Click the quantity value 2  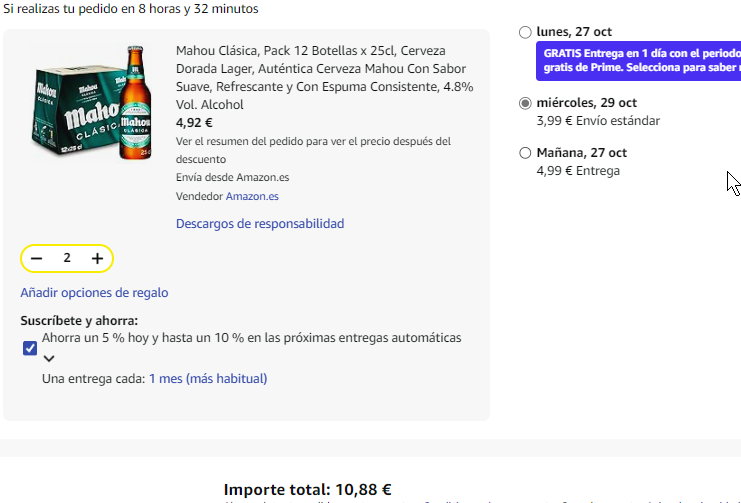pos(67,258)
